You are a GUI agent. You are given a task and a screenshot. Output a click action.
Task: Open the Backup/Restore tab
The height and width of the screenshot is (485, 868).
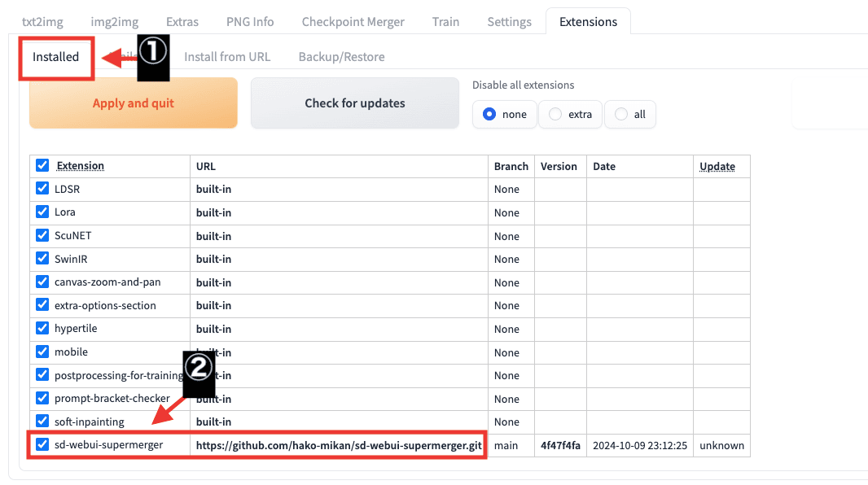pos(342,56)
